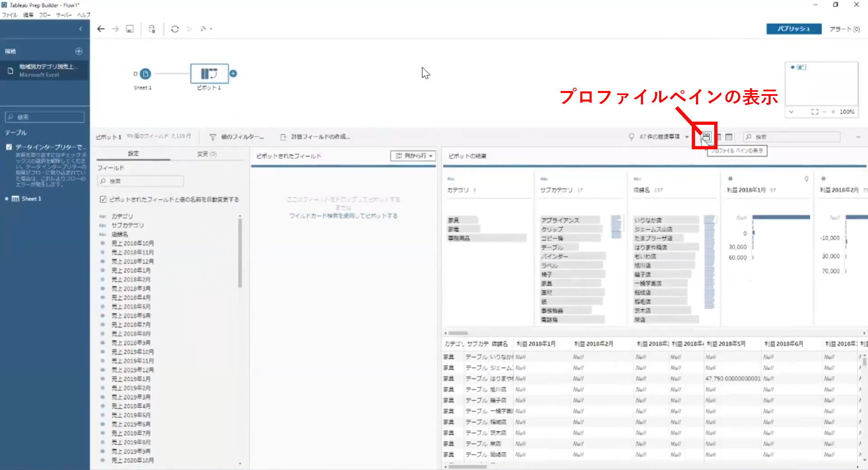
Task: Click the number type icon on 利益 2018年1月
Action: (731, 179)
